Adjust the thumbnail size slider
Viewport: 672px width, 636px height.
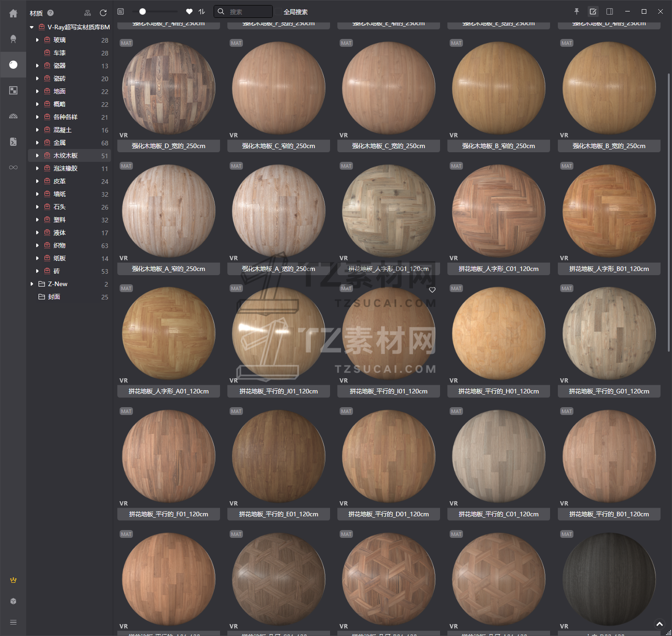[x=143, y=11]
